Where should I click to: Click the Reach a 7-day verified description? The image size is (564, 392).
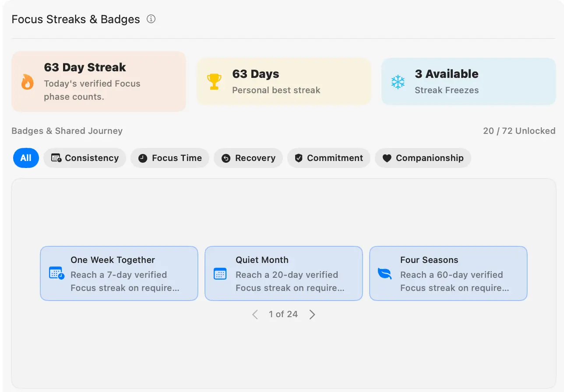click(125, 281)
